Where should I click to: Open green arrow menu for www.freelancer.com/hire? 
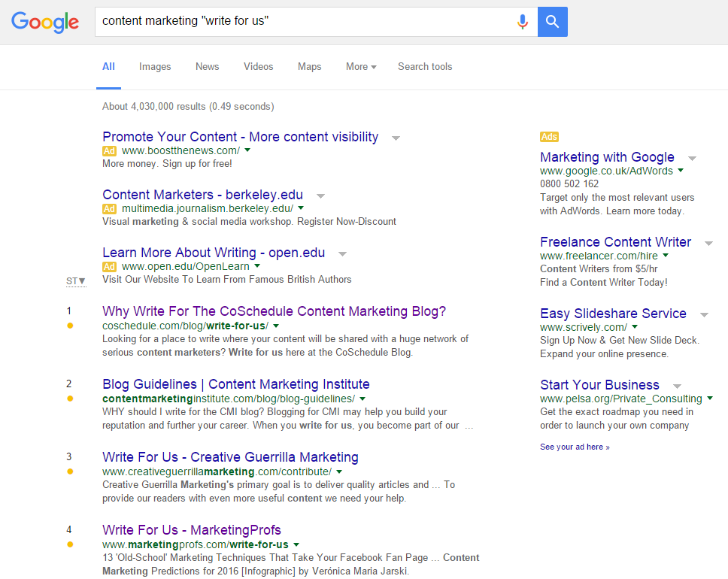pyautogui.click(x=666, y=256)
